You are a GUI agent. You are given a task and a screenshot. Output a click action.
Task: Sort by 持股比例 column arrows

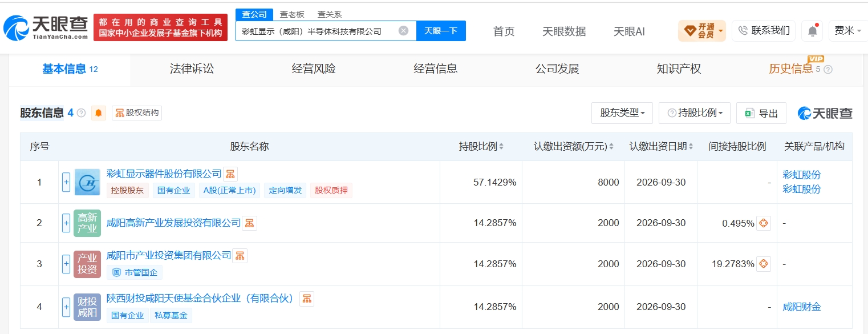501,147
